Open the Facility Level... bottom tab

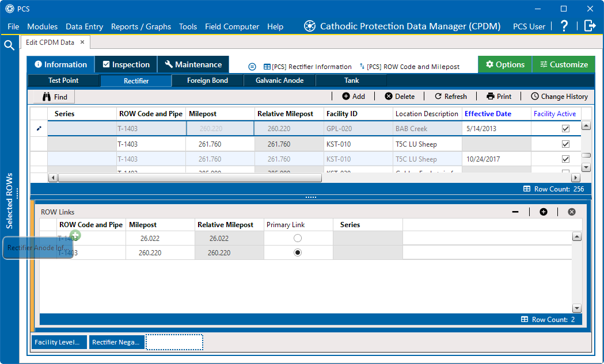59,342
